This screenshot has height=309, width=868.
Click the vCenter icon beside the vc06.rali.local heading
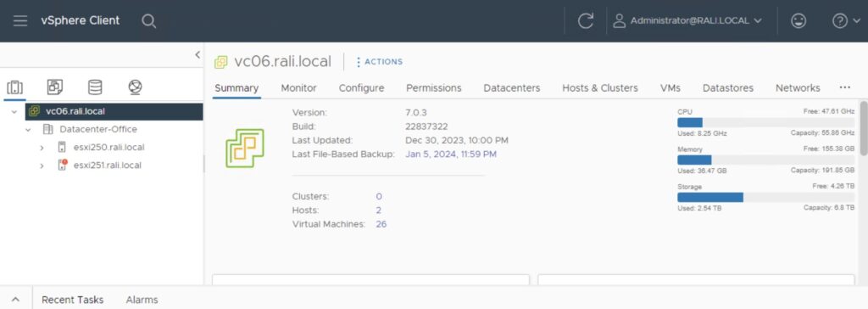[x=221, y=62]
